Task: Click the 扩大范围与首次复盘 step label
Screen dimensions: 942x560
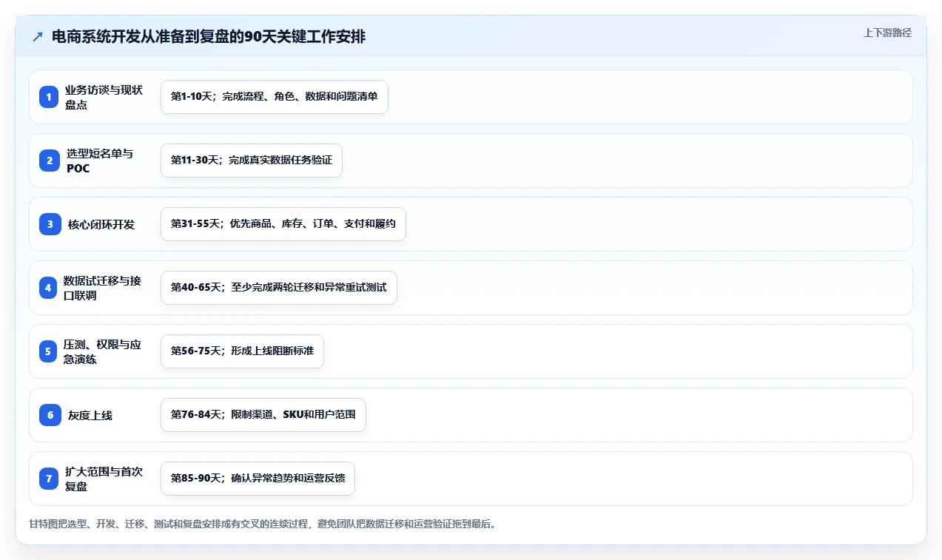Action: pos(104,479)
